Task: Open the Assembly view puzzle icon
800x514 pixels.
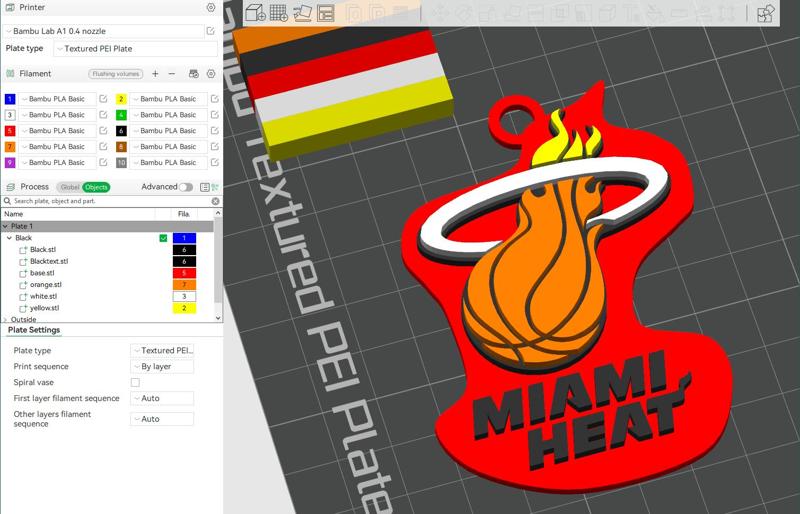Action: click(766, 14)
